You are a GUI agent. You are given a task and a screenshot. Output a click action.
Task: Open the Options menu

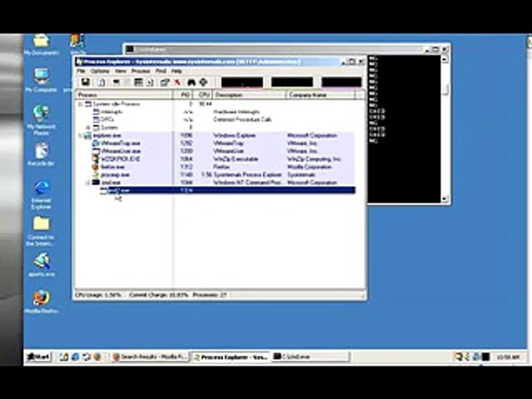[100, 71]
